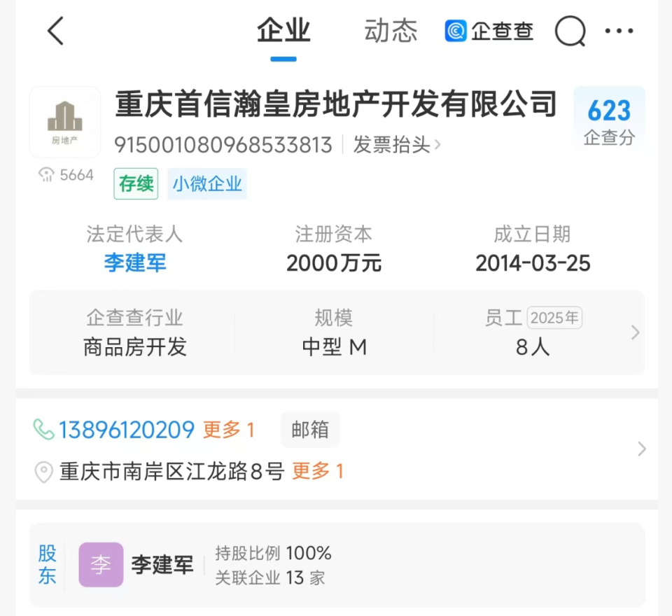This screenshot has height=616, width=672.
Task: Click the 邮箱 button
Action: (x=310, y=430)
